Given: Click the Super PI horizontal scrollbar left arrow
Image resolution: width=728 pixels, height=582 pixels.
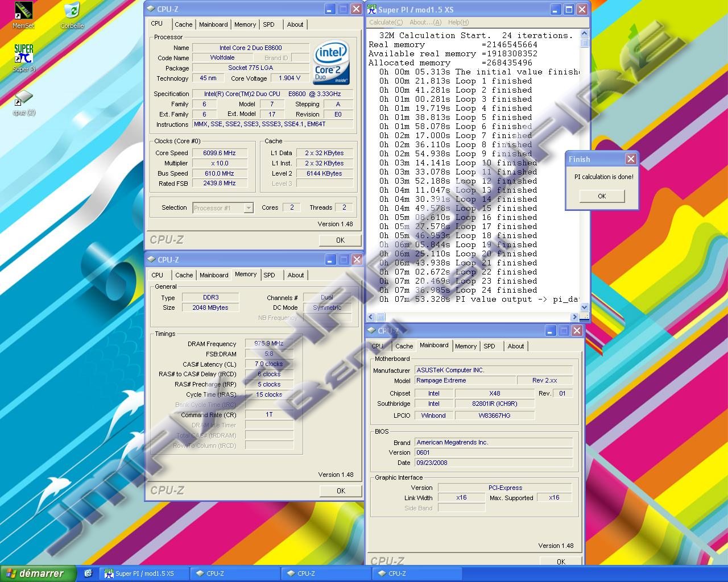Looking at the screenshot, I should click(371, 317).
